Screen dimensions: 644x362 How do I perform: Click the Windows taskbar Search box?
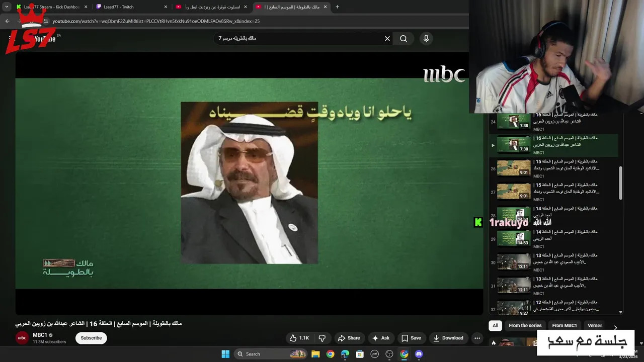[x=271, y=354]
